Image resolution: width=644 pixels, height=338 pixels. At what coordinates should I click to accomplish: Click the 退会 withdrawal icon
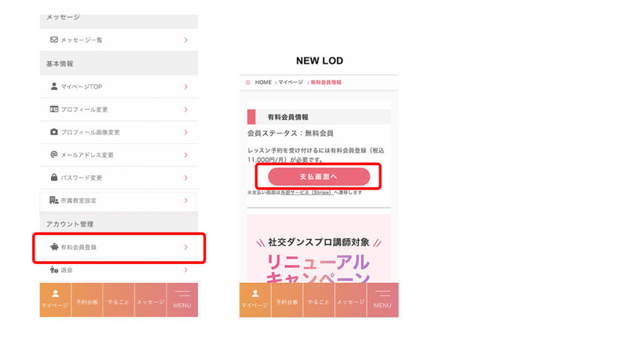click(54, 270)
